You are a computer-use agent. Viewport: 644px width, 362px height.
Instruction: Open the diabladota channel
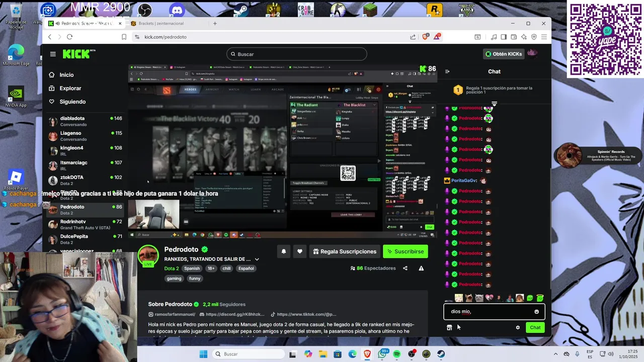click(86, 121)
